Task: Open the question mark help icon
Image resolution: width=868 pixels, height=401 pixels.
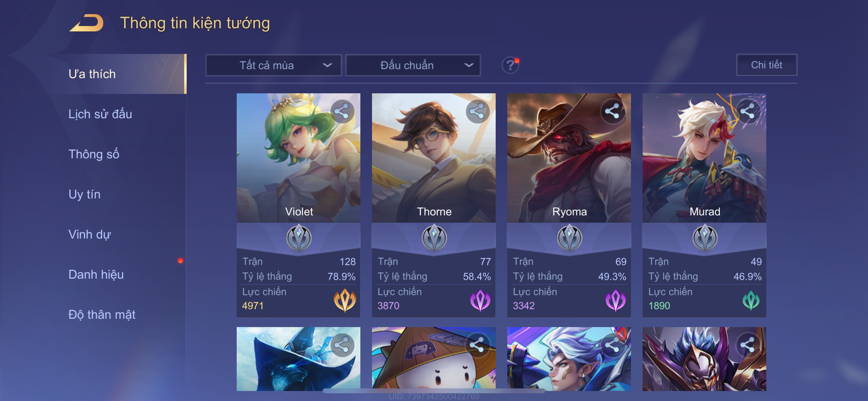Action: click(510, 65)
